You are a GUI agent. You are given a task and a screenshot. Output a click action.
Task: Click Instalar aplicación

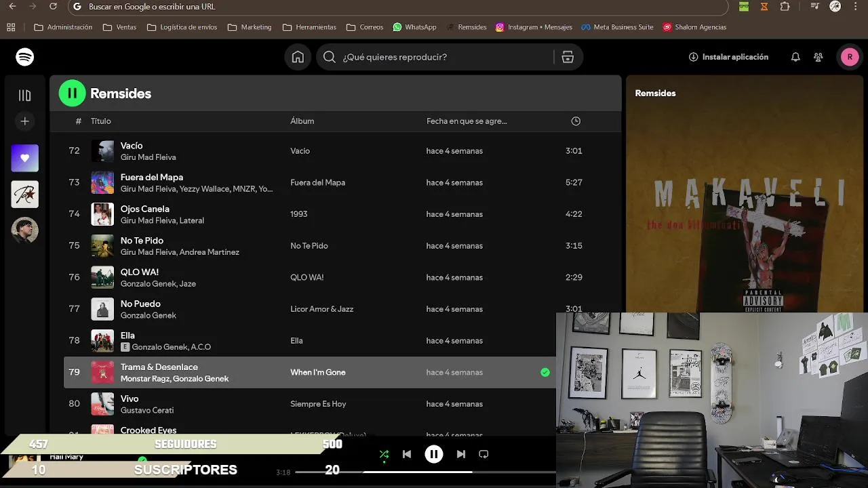[x=728, y=57]
